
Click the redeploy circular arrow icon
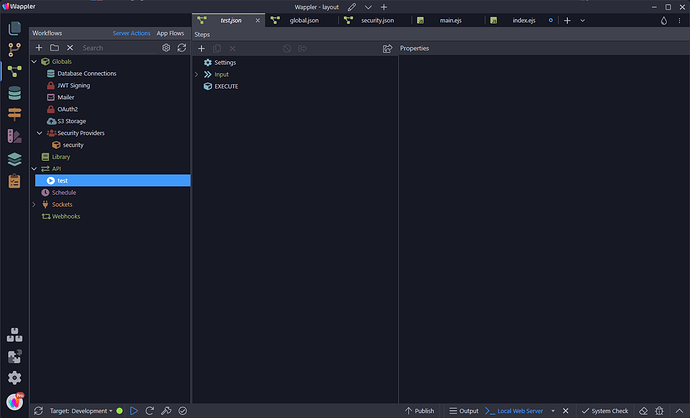point(150,411)
